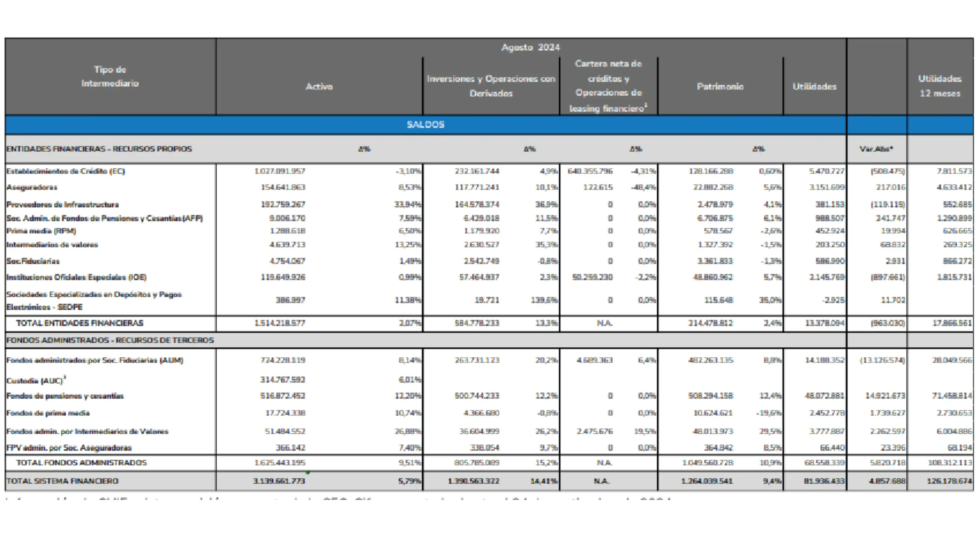Select 'Fondos de prima media' row label
This screenshot has width=980, height=551.
(48, 413)
